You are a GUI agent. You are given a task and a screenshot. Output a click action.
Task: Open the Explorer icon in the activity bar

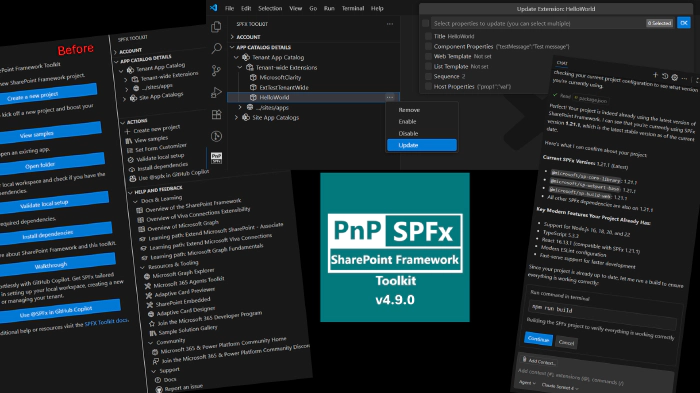[216, 27]
